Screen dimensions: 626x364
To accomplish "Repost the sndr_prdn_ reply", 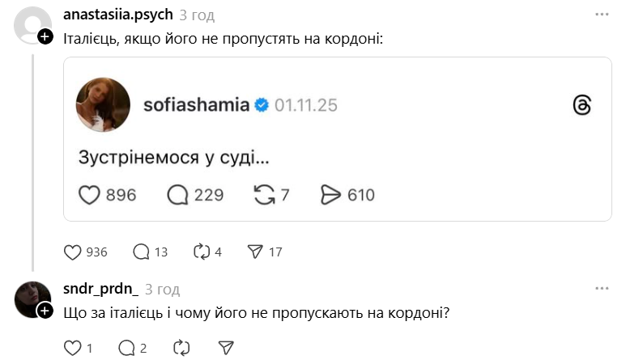I will (x=182, y=348).
